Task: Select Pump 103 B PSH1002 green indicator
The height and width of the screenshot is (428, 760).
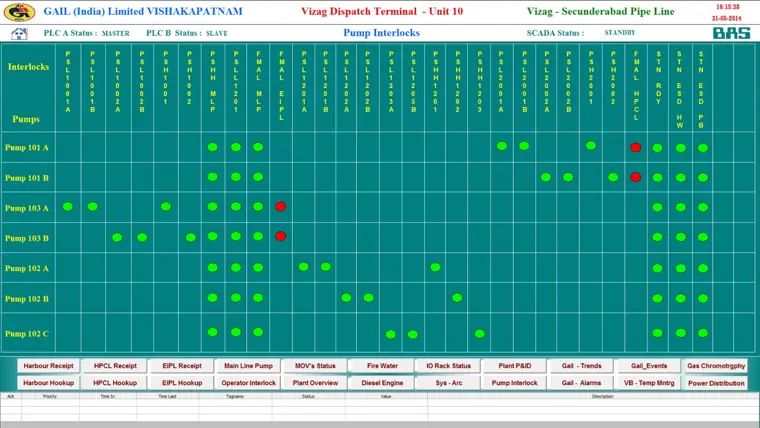Action: 190,238
